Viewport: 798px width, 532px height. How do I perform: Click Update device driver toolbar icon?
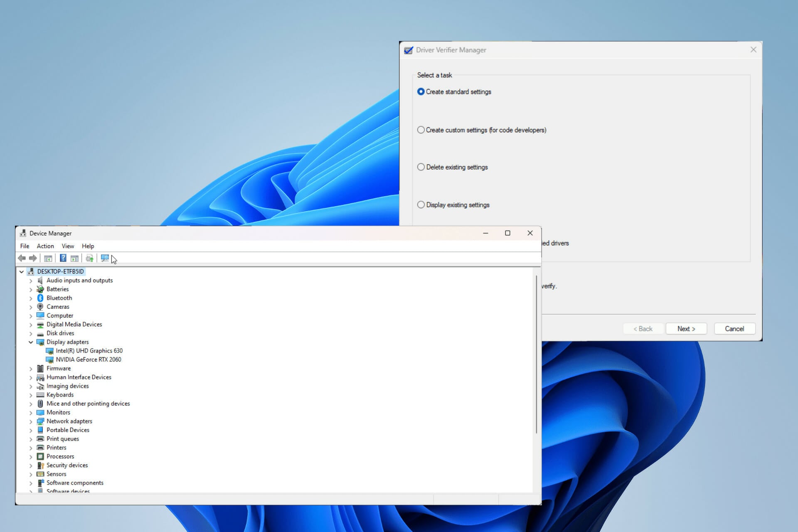point(89,258)
